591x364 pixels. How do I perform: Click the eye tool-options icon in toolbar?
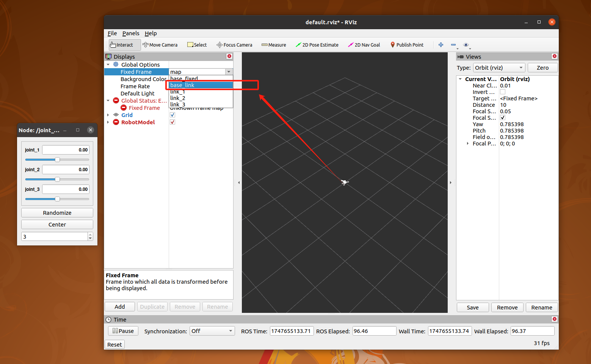[466, 45]
